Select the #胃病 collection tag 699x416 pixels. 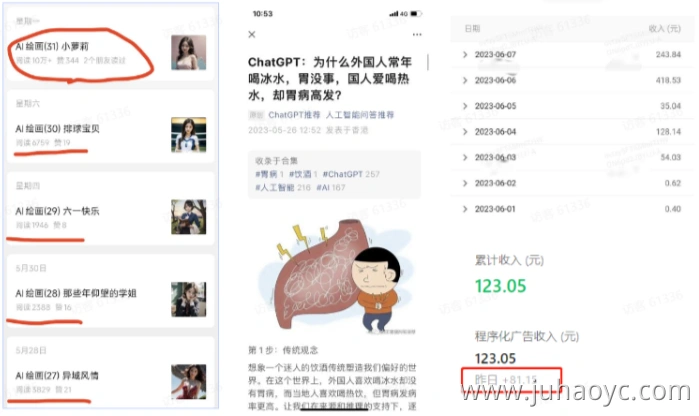(266, 174)
